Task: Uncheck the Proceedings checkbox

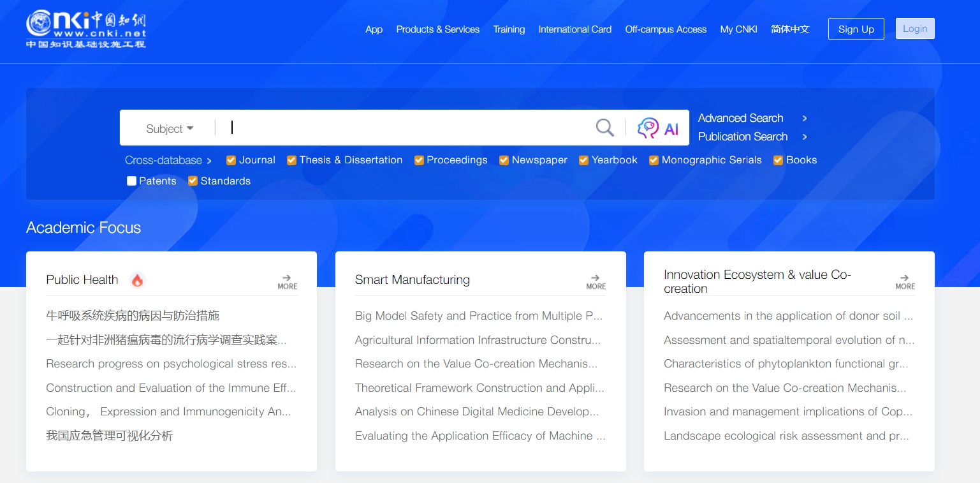Action: click(419, 160)
